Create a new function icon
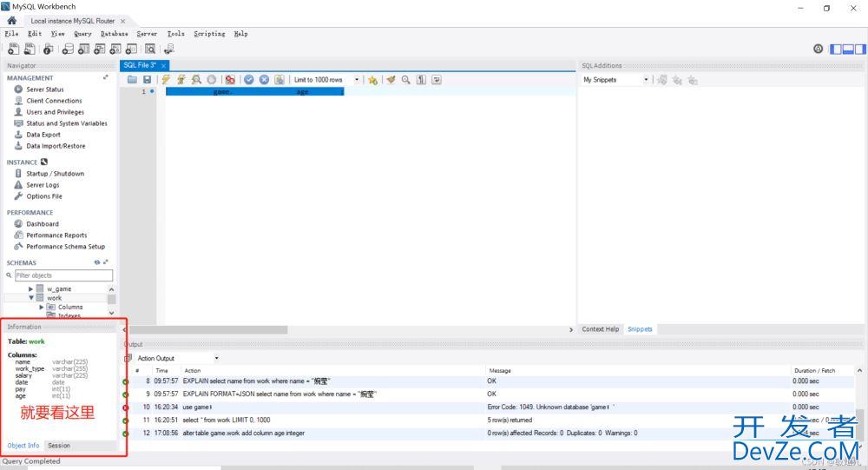Image resolution: width=868 pixels, height=470 pixels. tap(131, 50)
